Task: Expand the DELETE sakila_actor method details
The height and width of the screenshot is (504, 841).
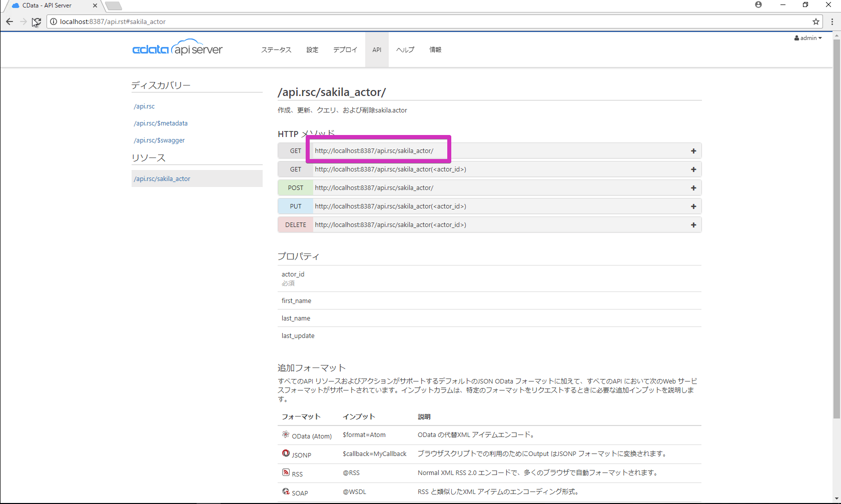Action: click(x=693, y=224)
